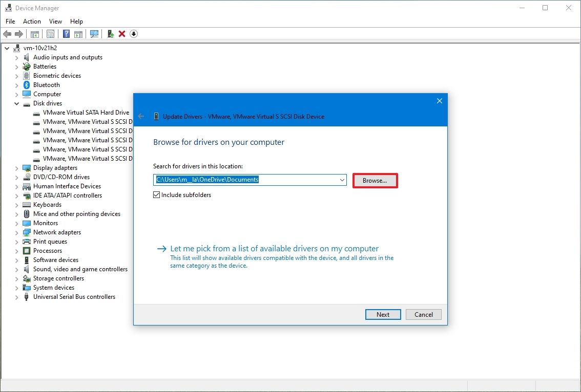Expand the Network adapters category

coord(16,232)
